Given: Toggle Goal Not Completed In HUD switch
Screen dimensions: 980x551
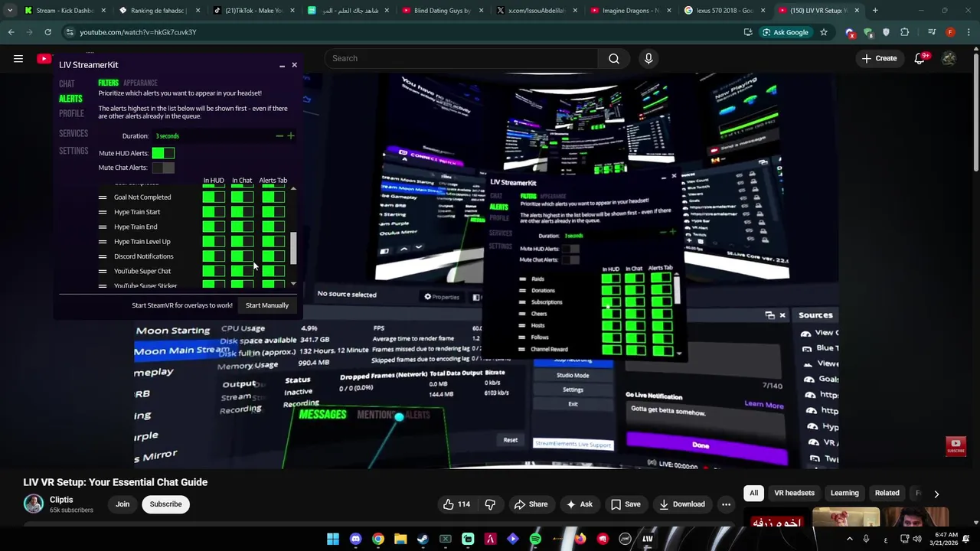Looking at the screenshot, I should 214,197.
